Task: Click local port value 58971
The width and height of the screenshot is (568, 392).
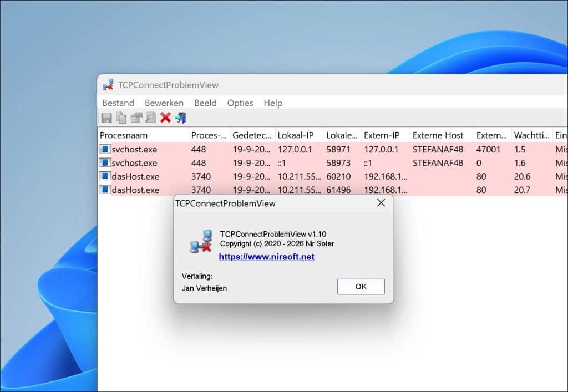Action: pyautogui.click(x=338, y=150)
